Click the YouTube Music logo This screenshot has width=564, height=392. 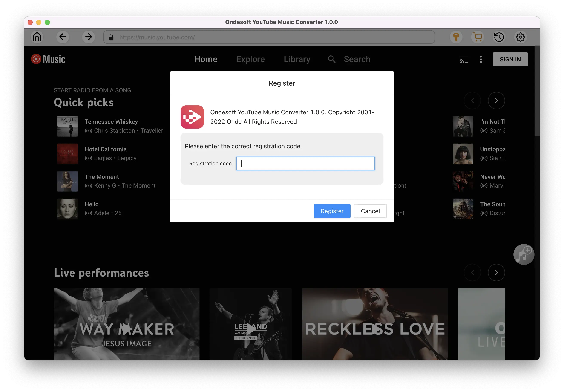coord(48,59)
